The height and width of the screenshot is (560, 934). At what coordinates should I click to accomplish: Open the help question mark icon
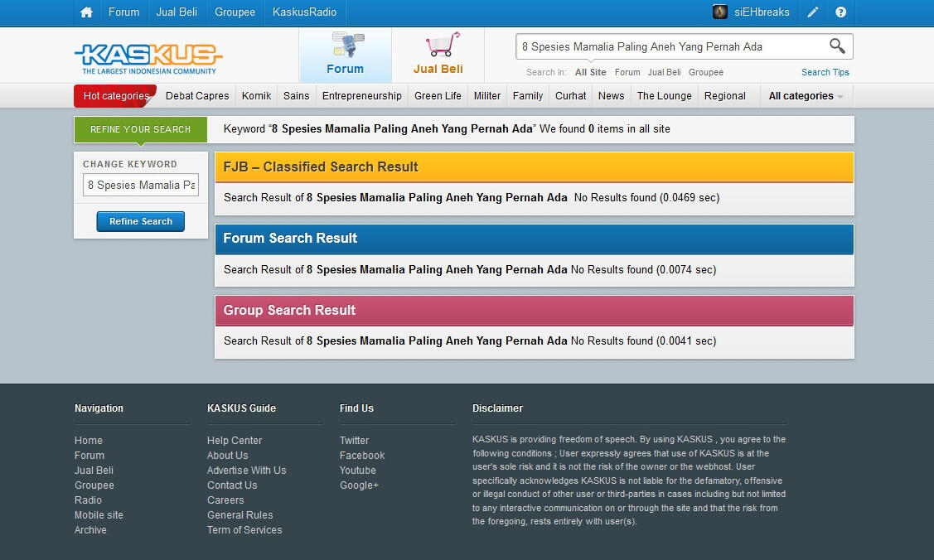pyautogui.click(x=840, y=12)
